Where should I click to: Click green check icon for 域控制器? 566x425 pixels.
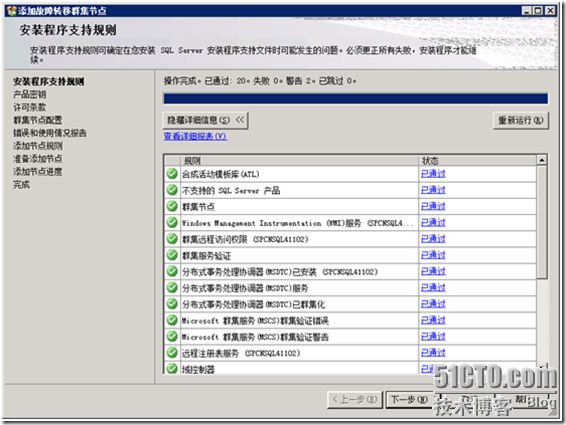(172, 368)
